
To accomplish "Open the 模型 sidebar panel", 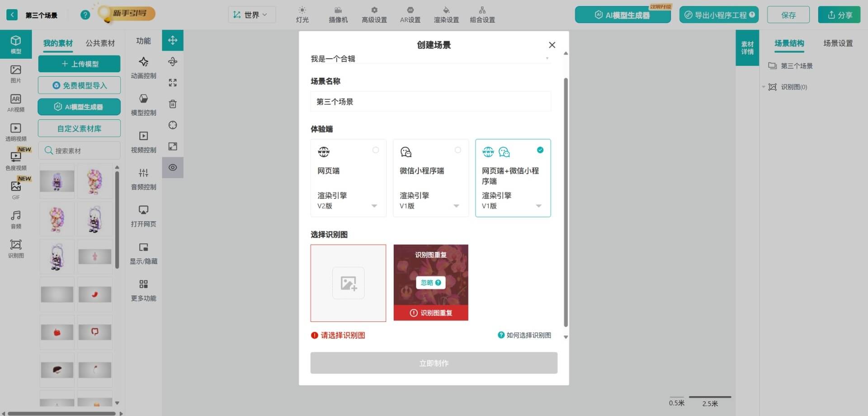I will point(16,44).
